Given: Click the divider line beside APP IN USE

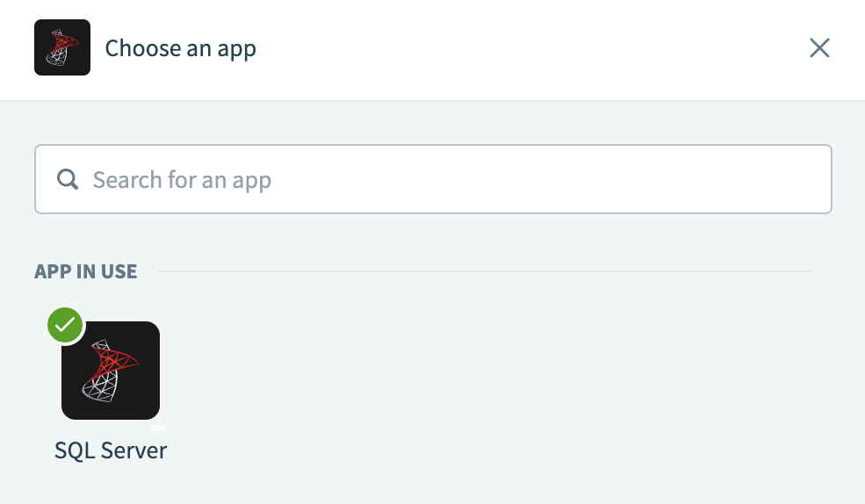Looking at the screenshot, I should click(x=483, y=271).
